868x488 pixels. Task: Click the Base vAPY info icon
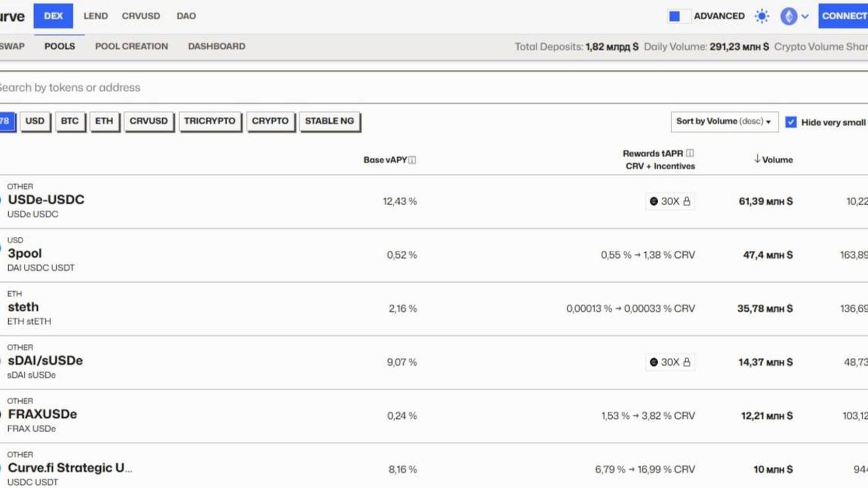(x=411, y=160)
